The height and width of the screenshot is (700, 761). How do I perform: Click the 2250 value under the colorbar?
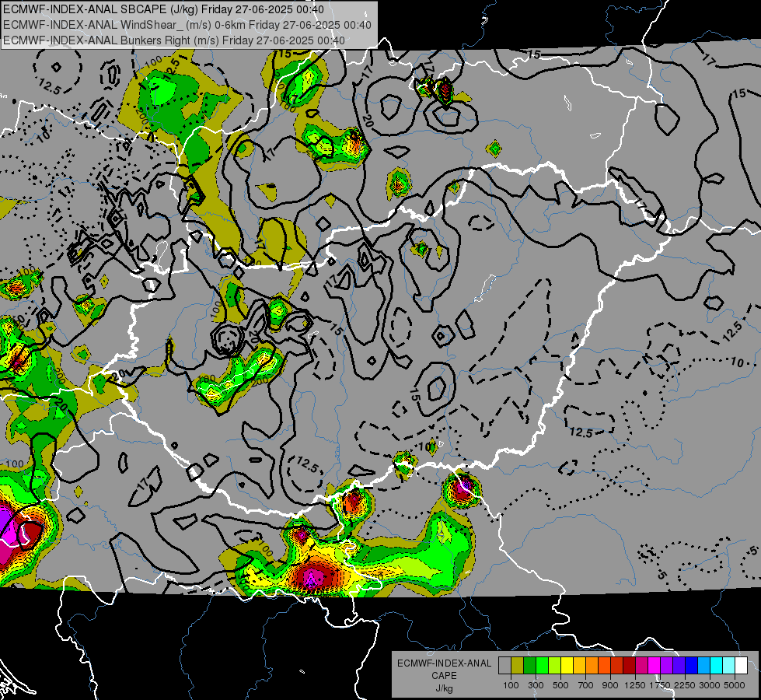[x=685, y=685]
